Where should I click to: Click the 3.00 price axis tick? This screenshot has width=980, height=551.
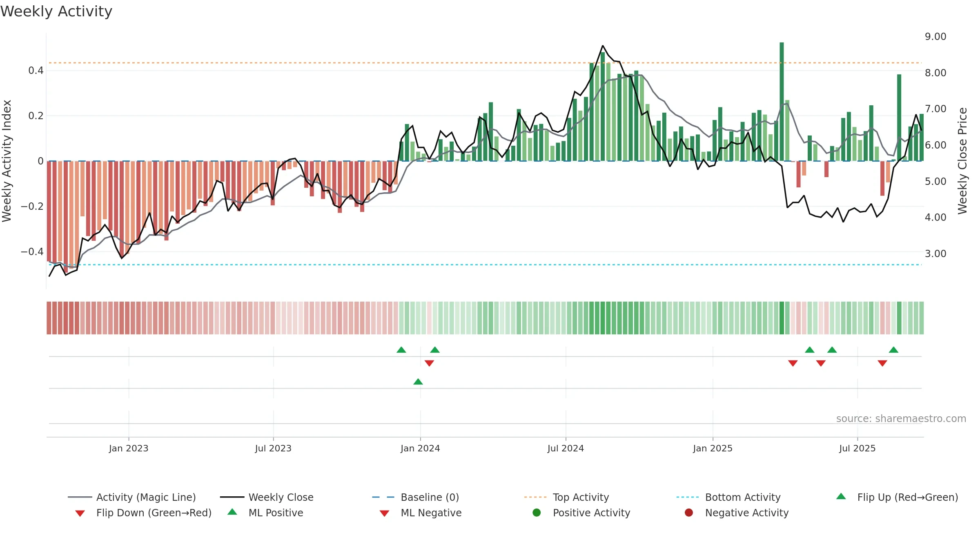[935, 254]
